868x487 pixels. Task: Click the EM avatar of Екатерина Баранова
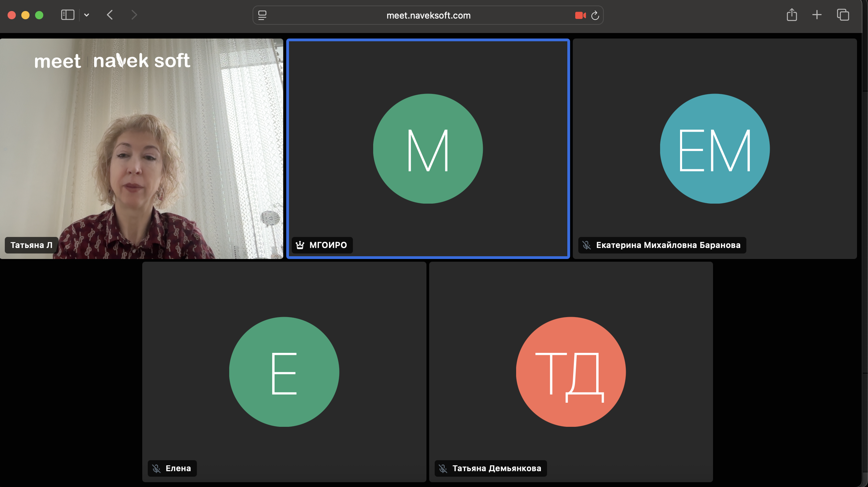click(x=714, y=149)
